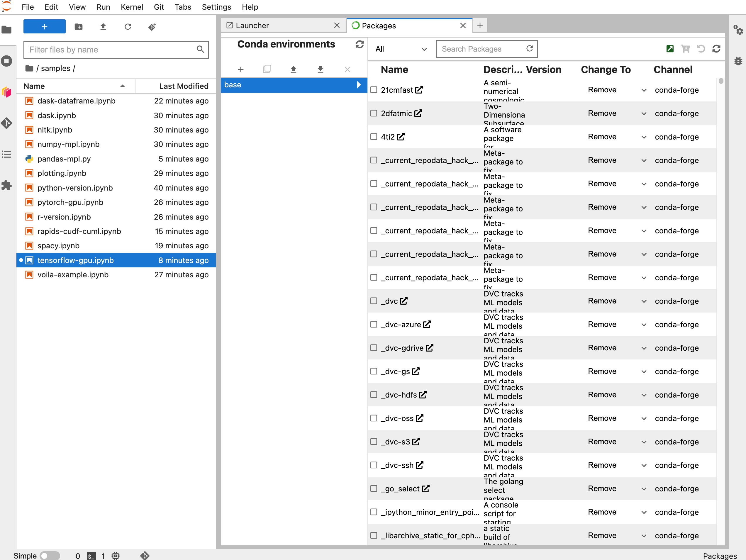The width and height of the screenshot is (746, 560).
Task: Tick the 4ti2 package checkbox
Action: 374,137
